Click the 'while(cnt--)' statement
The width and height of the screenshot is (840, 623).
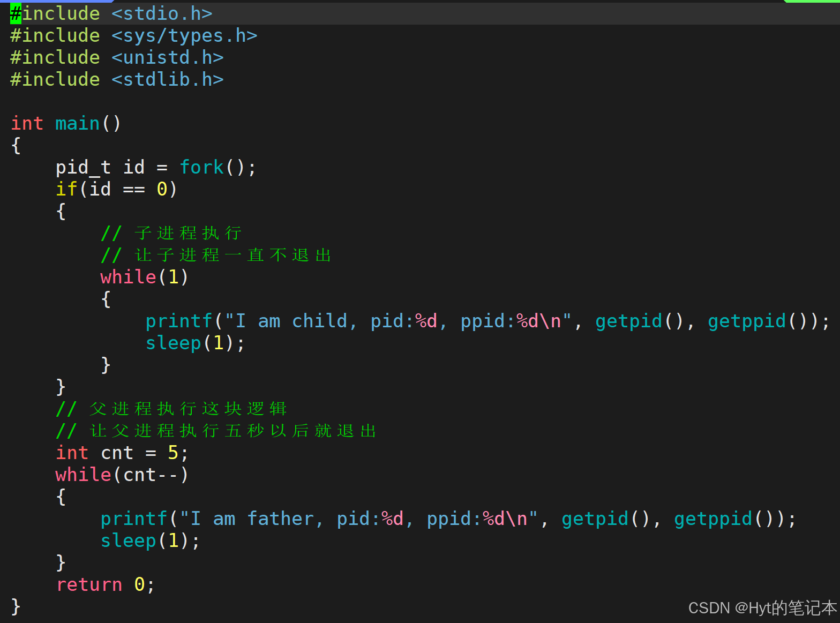click(x=122, y=475)
